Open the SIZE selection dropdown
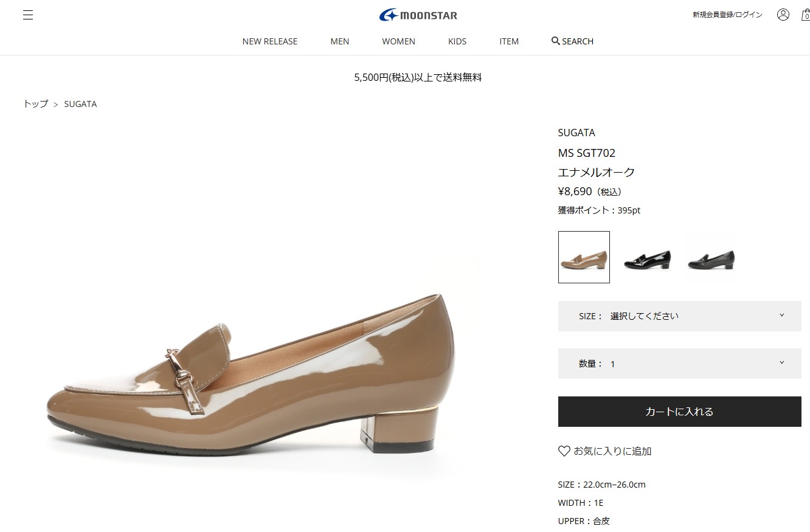 tap(679, 316)
